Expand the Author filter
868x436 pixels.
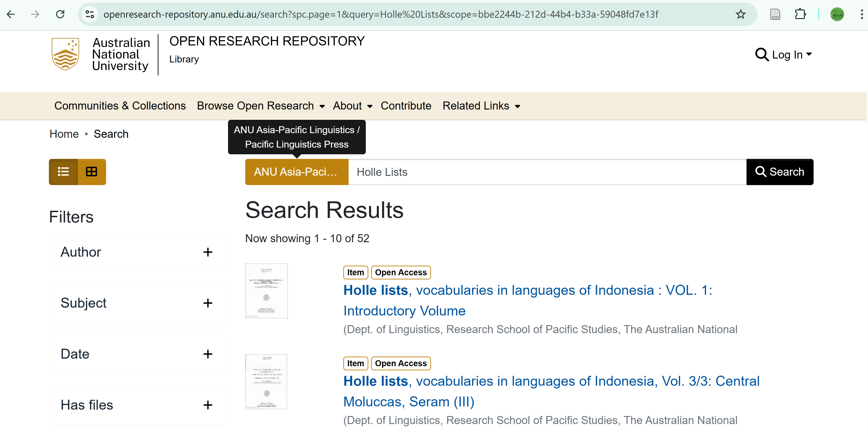point(208,252)
